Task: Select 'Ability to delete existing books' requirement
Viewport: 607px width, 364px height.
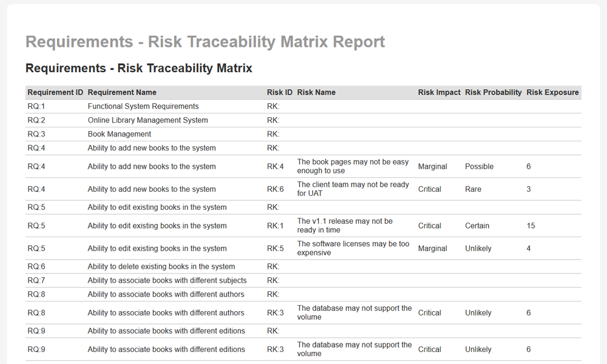Action: 161,266
